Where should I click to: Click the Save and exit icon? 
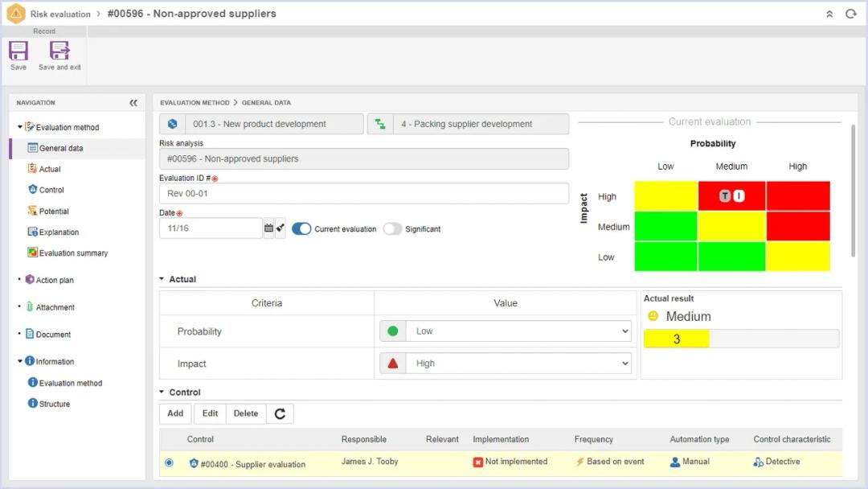pos(59,51)
